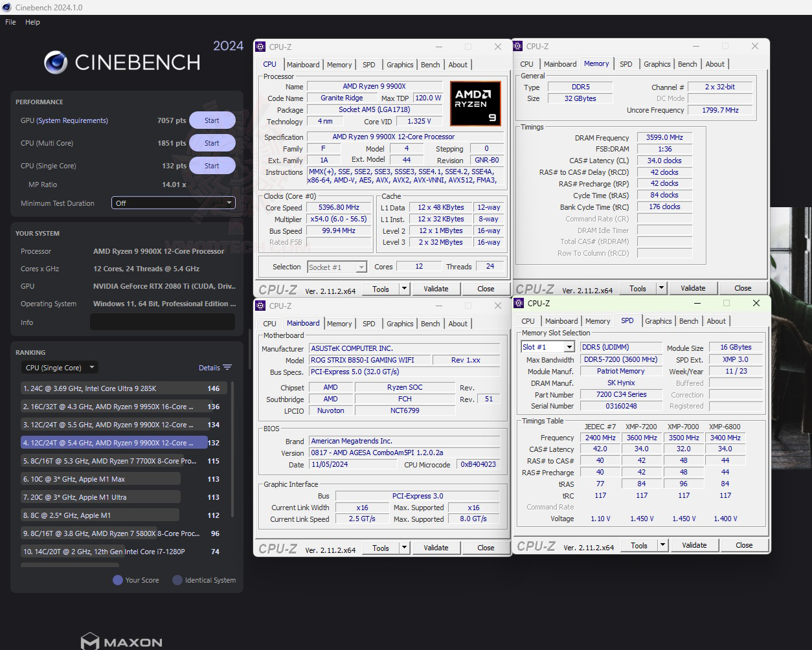Click the ROG STRIX B850-I GAMING WIFI model field
The height and width of the screenshot is (650, 812).
(x=369, y=360)
